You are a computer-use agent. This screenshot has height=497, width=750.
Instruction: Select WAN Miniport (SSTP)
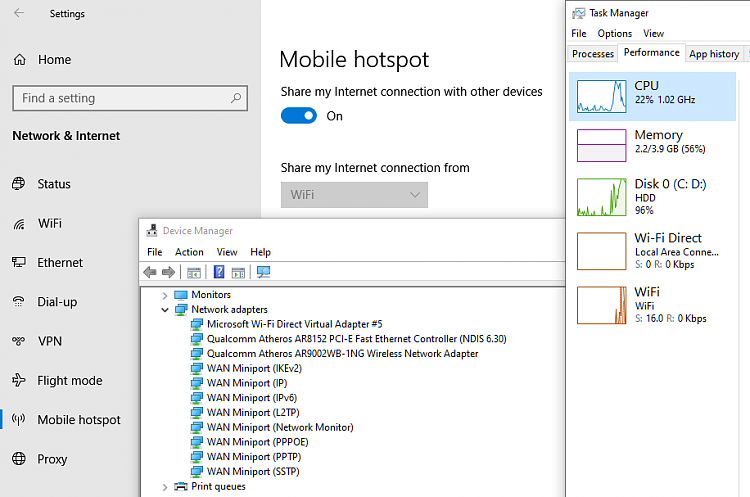pos(253,472)
